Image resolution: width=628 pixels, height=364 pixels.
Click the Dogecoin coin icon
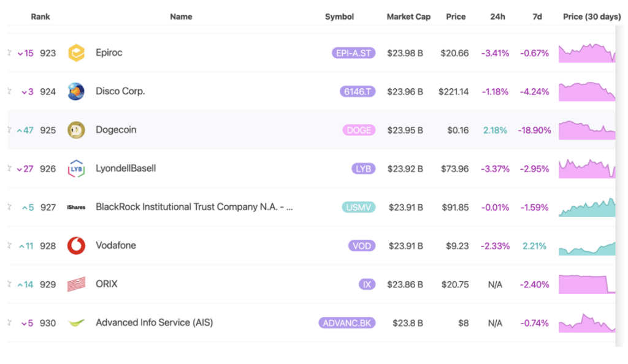(76, 130)
